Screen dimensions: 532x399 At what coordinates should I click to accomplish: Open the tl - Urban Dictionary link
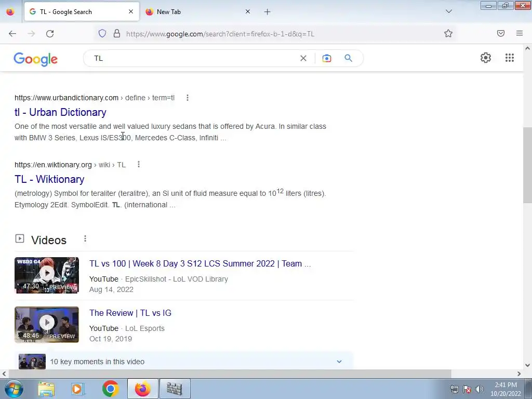(x=60, y=112)
